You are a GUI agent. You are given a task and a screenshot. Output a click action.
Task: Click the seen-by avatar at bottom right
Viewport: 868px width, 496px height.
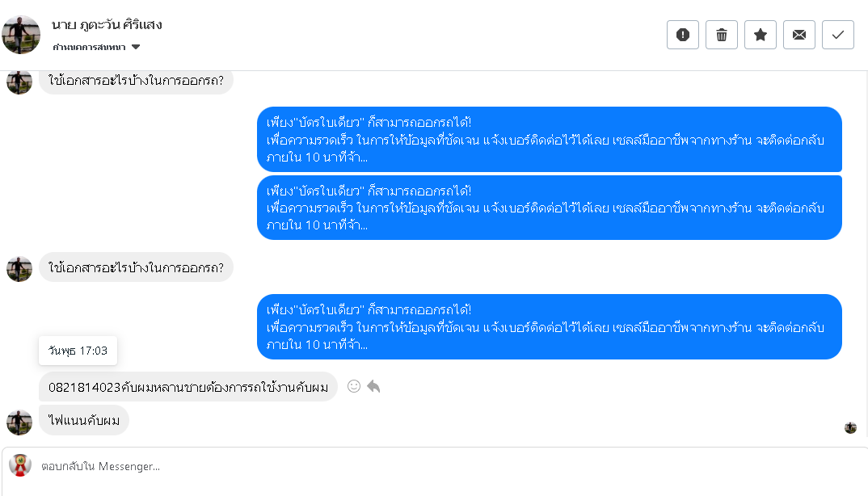pyautogui.click(x=850, y=427)
